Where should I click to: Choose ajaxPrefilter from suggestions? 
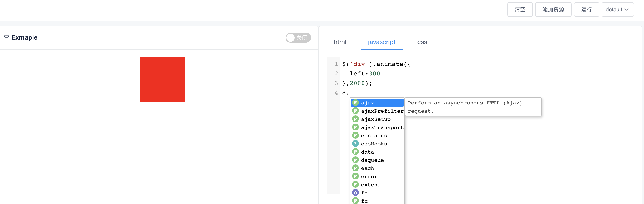(377, 111)
